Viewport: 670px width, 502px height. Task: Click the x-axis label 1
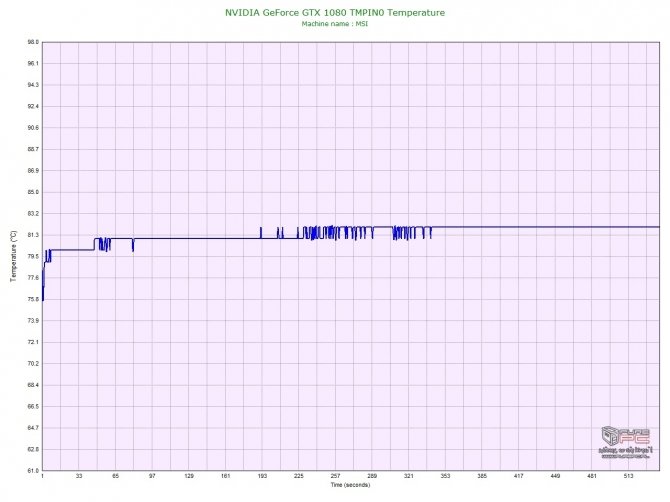point(42,476)
